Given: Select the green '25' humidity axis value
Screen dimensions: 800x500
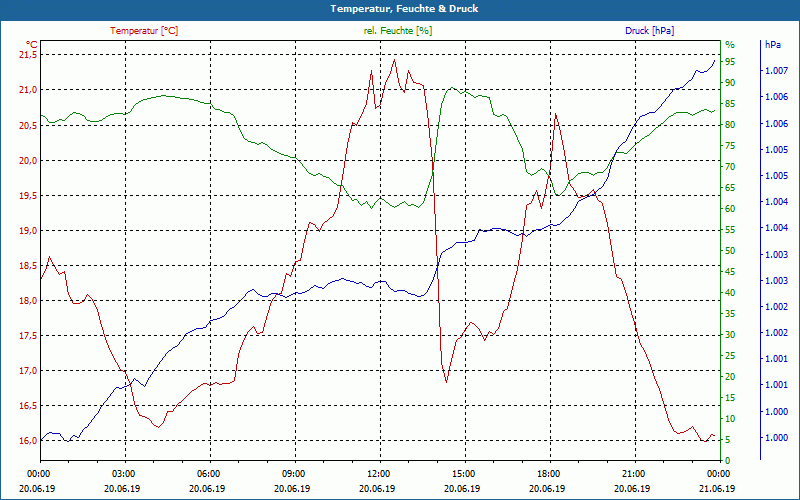Looking at the screenshot, I should 730,356.
